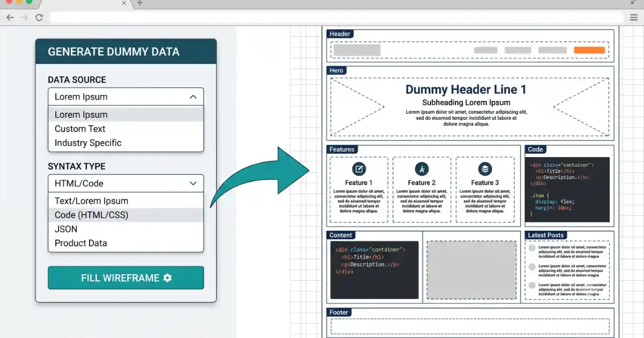
Task: Choose Industry Specific data source option
Action: point(126,143)
